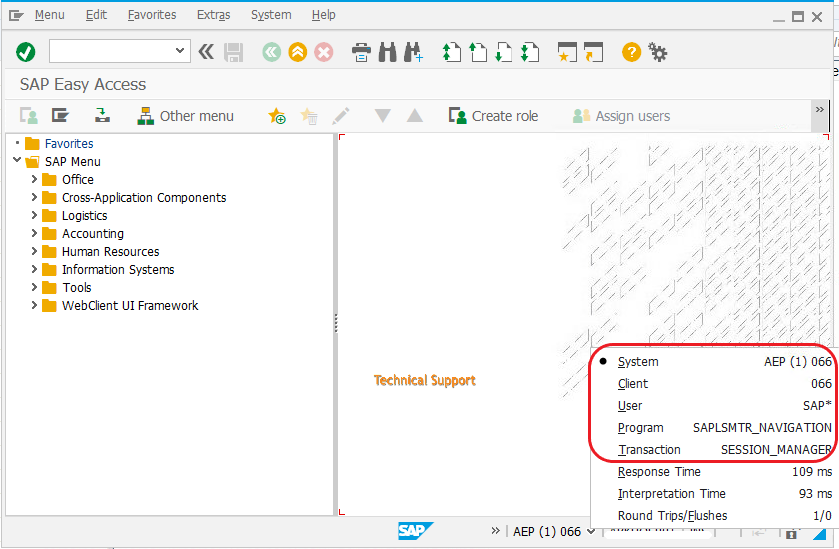Open the Help menu
The image size is (839, 549).
coord(324,15)
